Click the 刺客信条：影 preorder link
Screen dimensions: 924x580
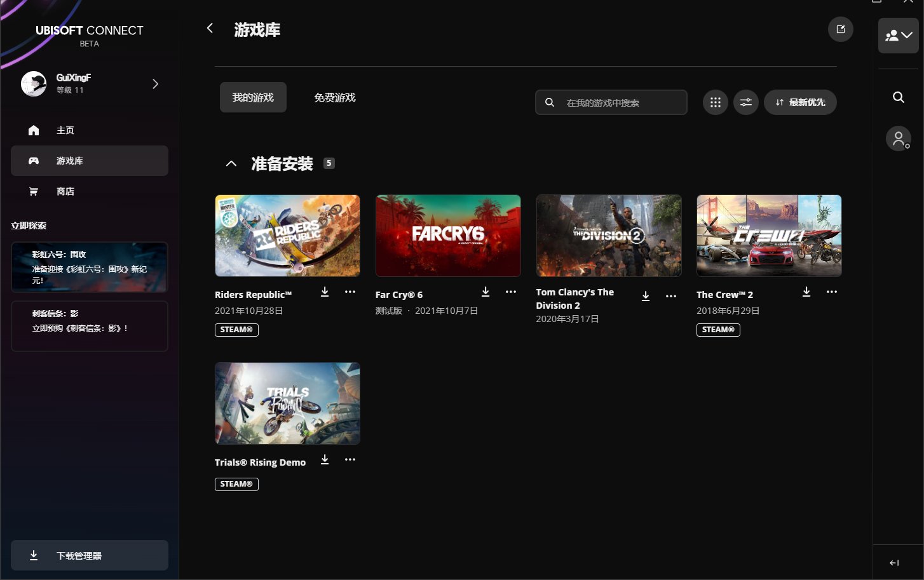click(x=89, y=326)
